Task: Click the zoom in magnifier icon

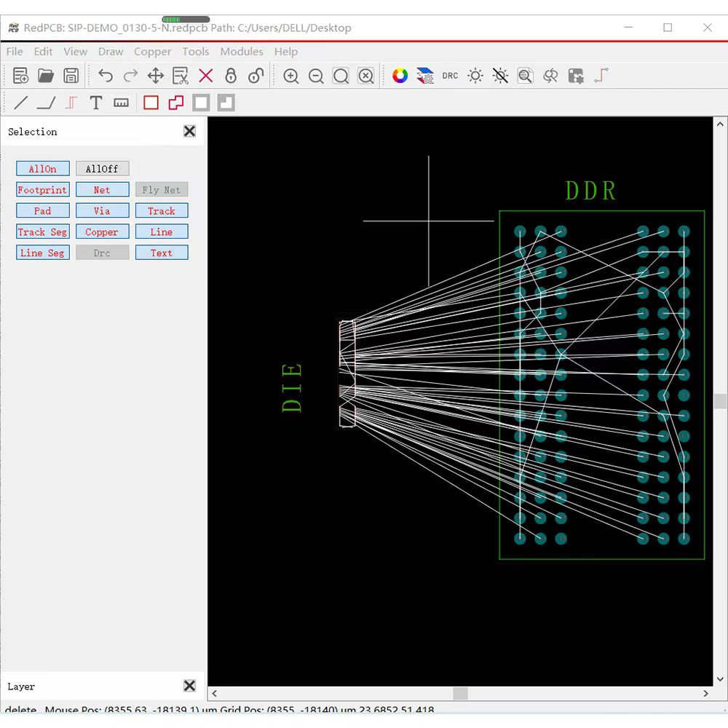Action: click(291, 76)
